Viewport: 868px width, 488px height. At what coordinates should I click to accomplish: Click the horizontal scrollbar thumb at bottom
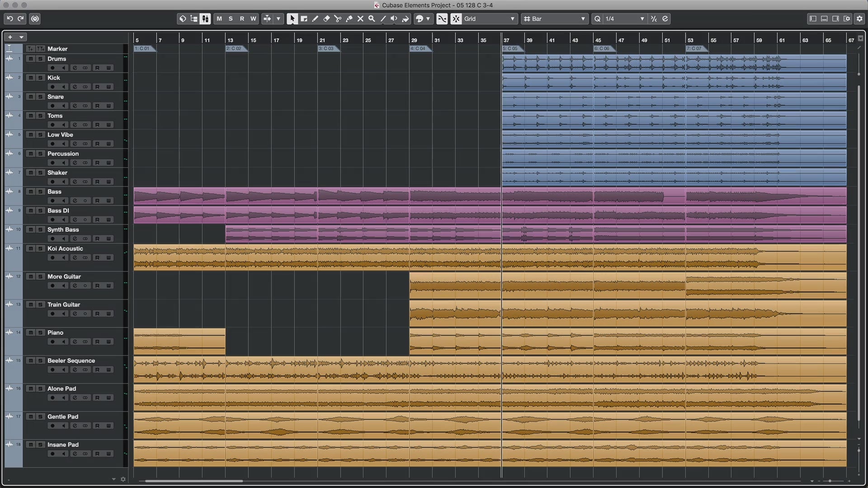[193, 481]
